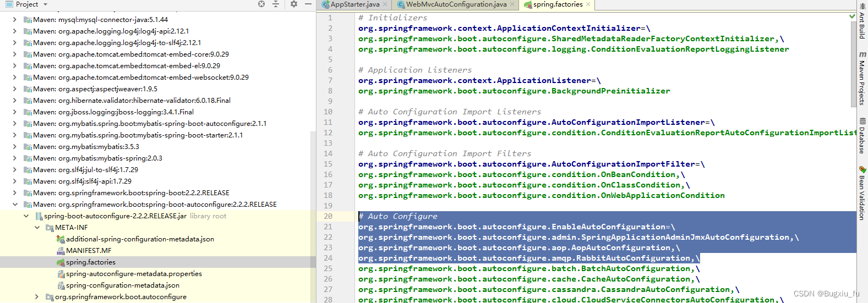Expand Maven mysql-connector-java:5.1.44 node
Screen dimensions: 868x303
[x=15, y=19]
